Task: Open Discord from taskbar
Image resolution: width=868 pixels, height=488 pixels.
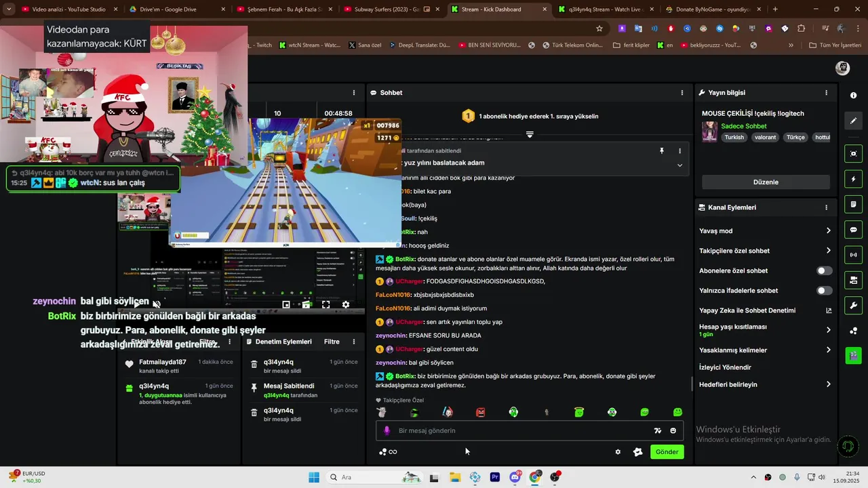Action: click(515, 477)
